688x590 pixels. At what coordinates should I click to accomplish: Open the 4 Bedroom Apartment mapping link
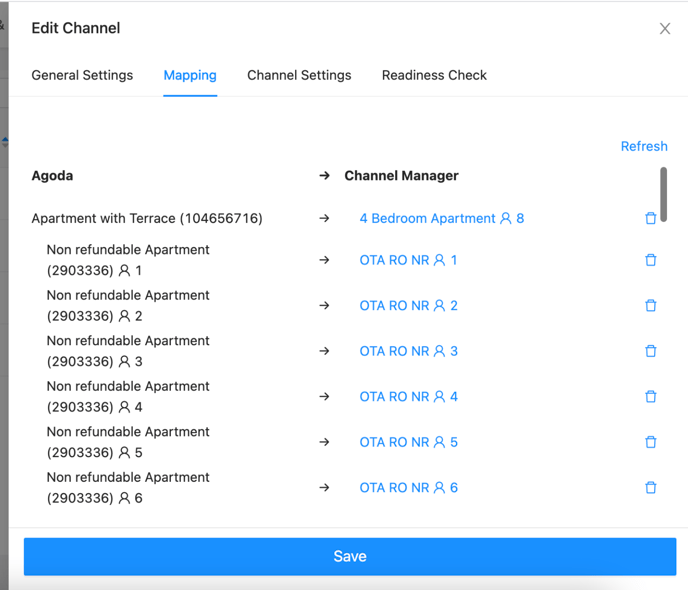(x=442, y=218)
